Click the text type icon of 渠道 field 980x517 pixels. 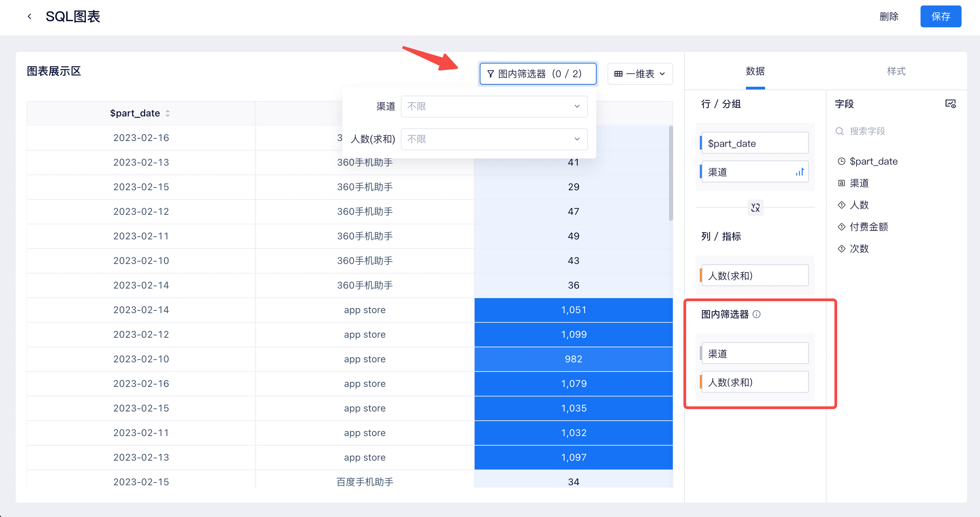pyautogui.click(x=842, y=183)
